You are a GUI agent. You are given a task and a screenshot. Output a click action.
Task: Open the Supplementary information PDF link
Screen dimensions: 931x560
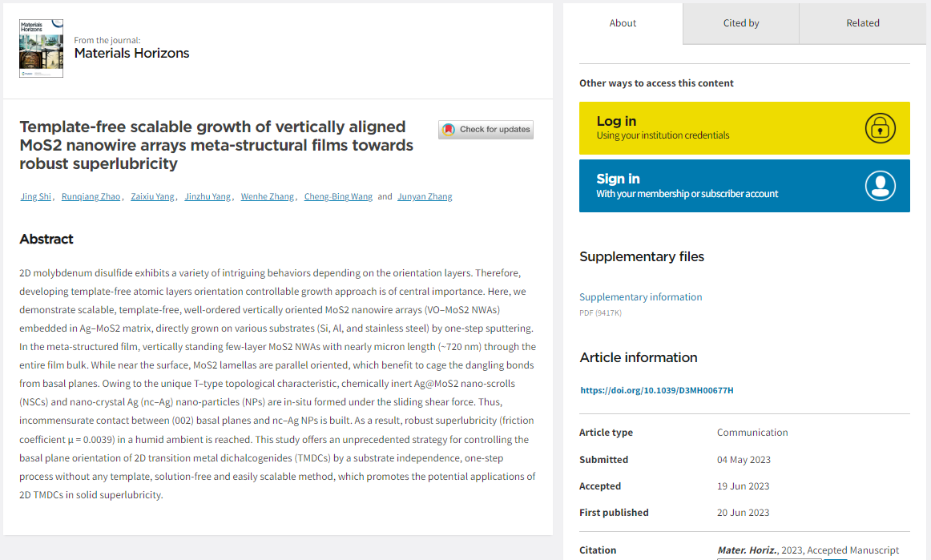(640, 297)
